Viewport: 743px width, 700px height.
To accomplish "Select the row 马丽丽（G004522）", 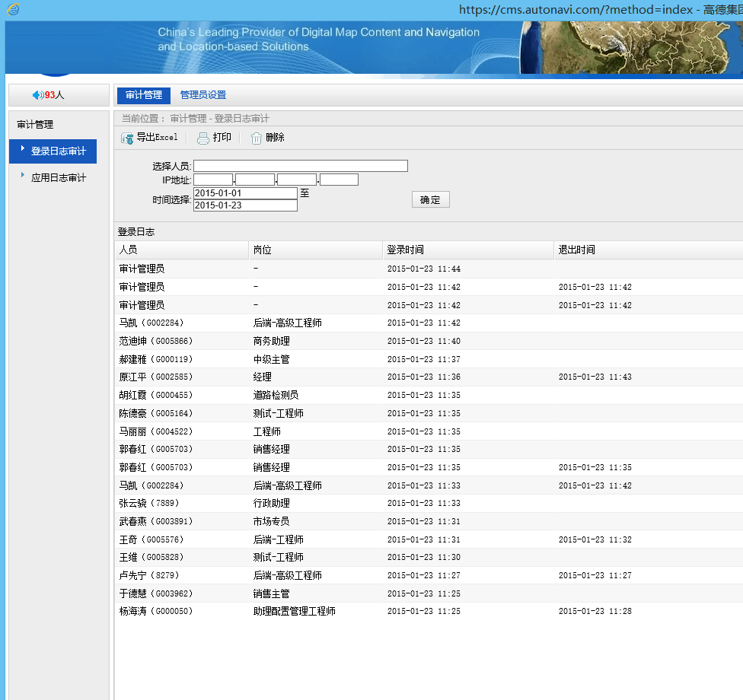I will coord(429,431).
